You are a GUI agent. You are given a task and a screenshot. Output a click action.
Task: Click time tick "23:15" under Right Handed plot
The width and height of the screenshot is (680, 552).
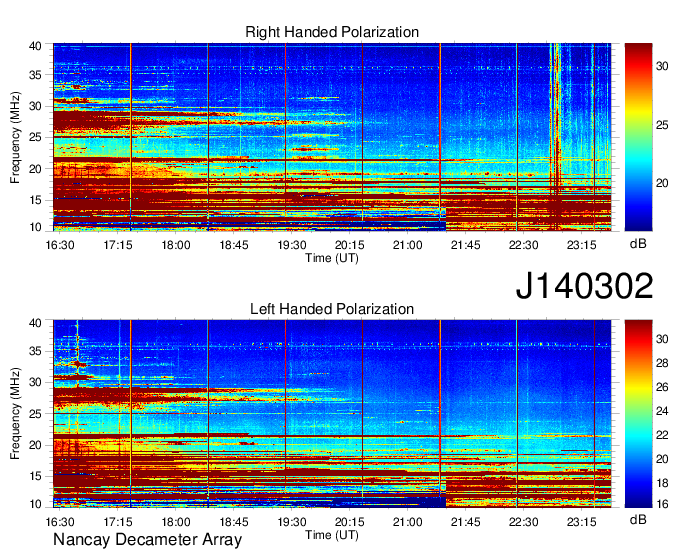582,245
